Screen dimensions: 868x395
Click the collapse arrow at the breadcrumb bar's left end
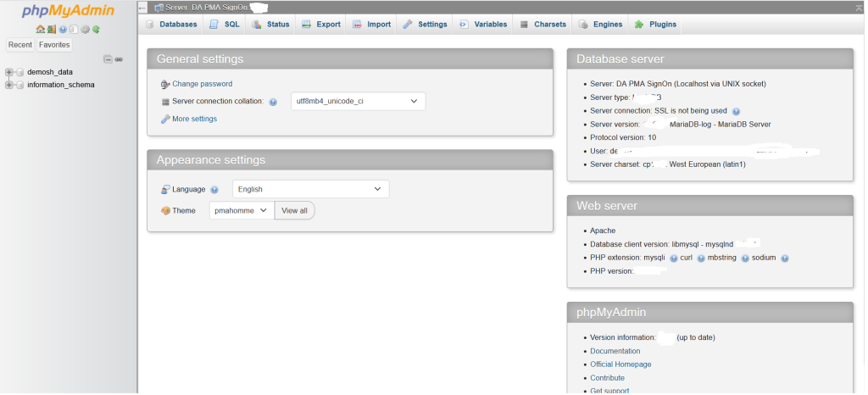pos(142,8)
